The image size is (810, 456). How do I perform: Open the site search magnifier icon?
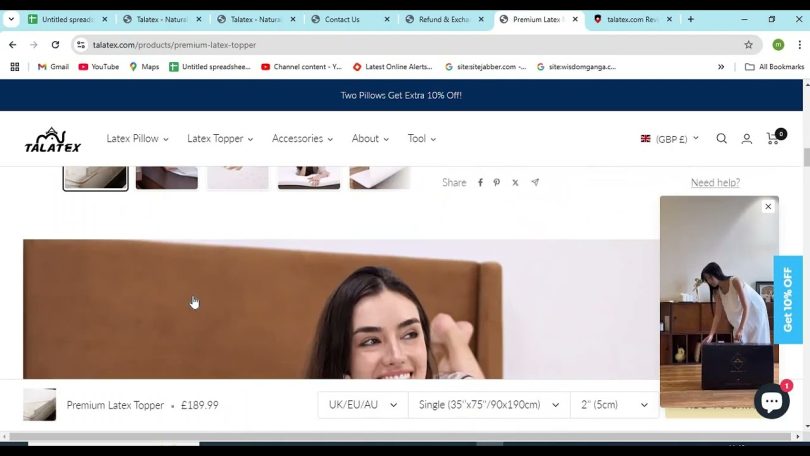[x=721, y=139]
